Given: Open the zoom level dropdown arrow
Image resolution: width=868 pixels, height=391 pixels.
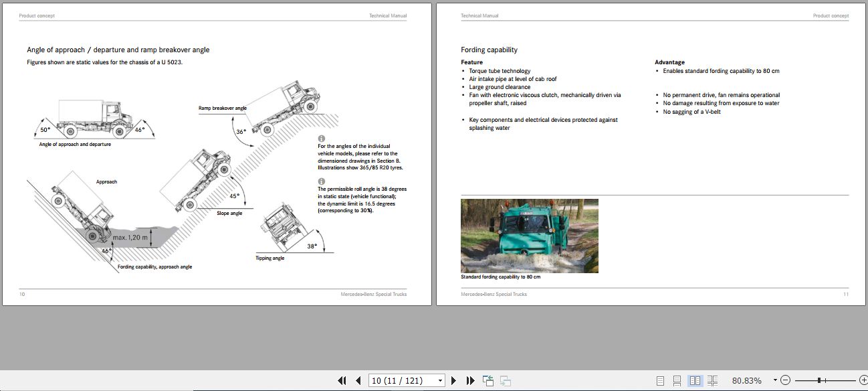Looking at the screenshot, I should pyautogui.click(x=775, y=380).
